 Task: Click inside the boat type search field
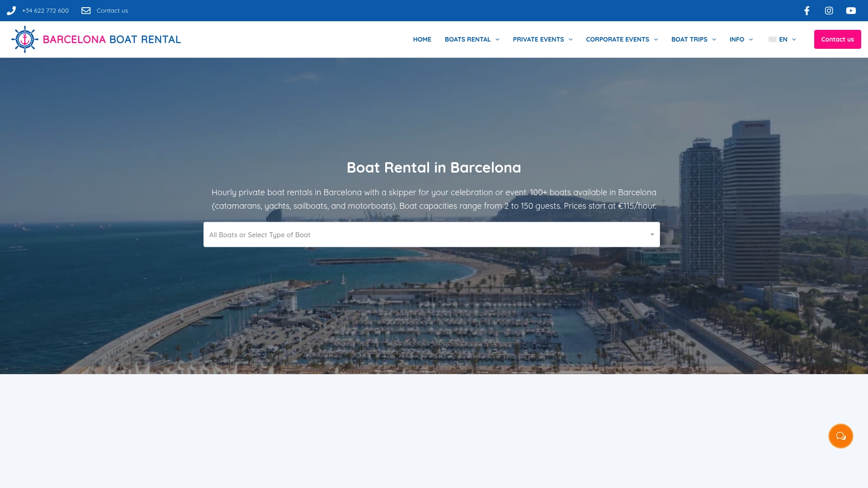pyautogui.click(x=362, y=235)
